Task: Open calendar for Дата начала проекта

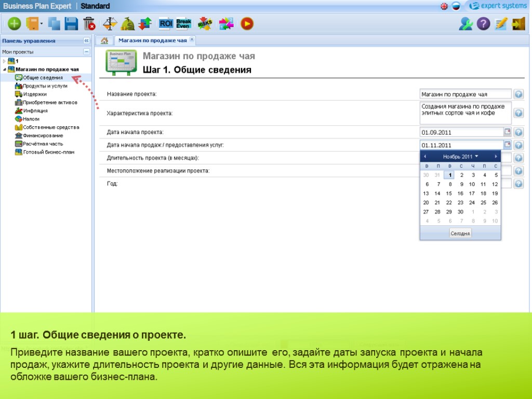Action: click(508, 131)
